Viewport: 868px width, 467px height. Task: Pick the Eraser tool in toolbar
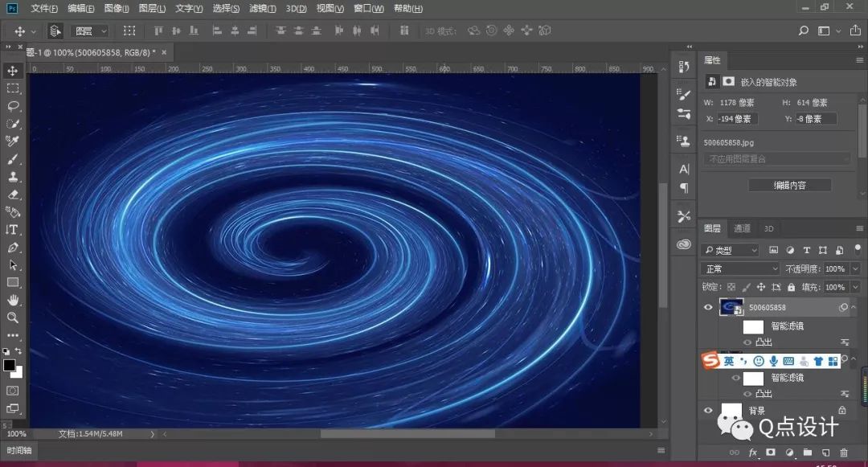13,195
